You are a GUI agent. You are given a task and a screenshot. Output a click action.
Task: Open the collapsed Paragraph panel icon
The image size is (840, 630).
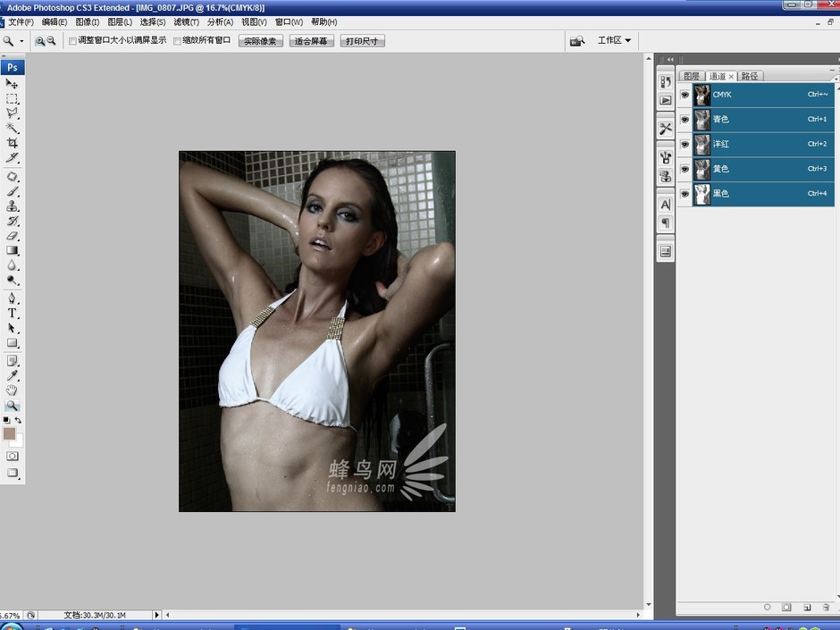click(666, 223)
